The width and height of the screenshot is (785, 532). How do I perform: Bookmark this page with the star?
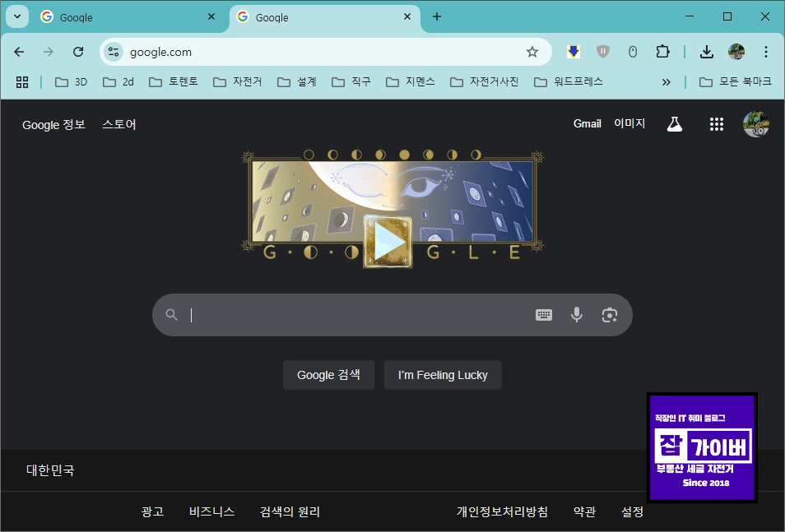tap(532, 52)
